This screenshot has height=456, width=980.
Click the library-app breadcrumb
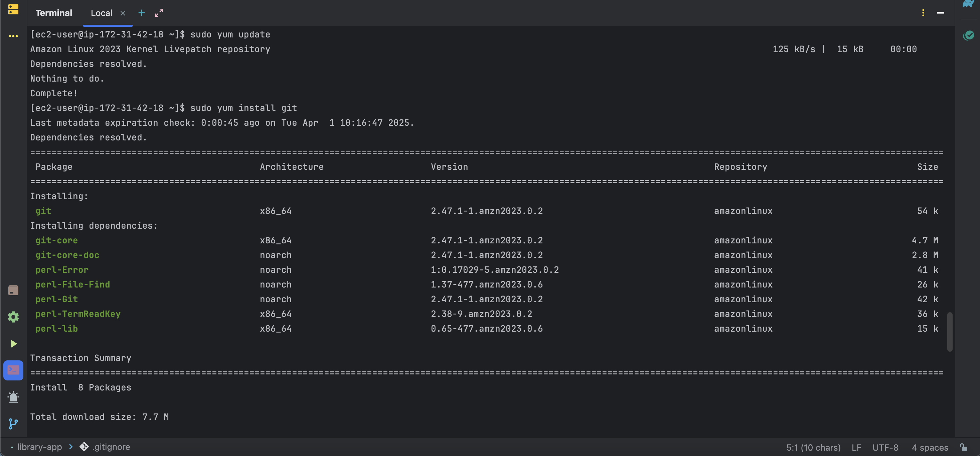(39, 447)
